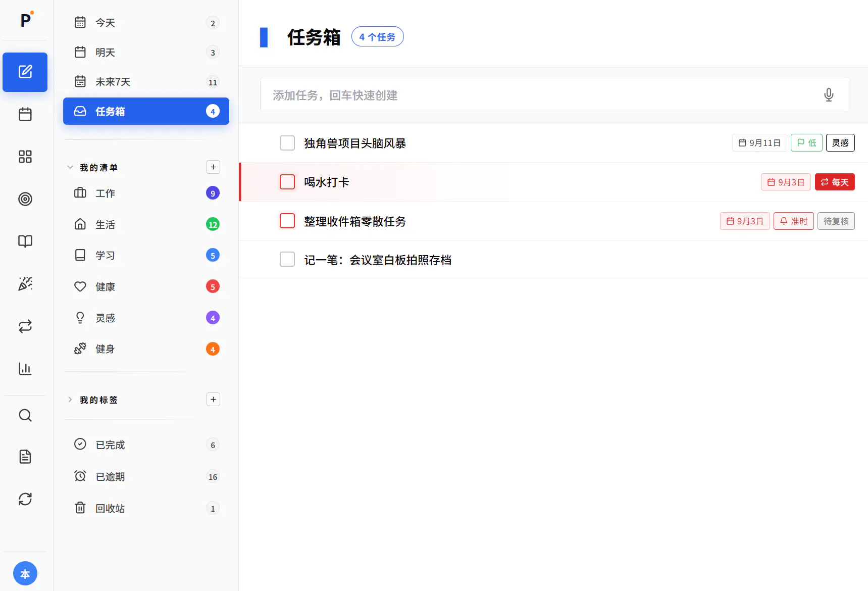Open the 回收站 list
868x591 pixels.
pyautogui.click(x=146, y=508)
